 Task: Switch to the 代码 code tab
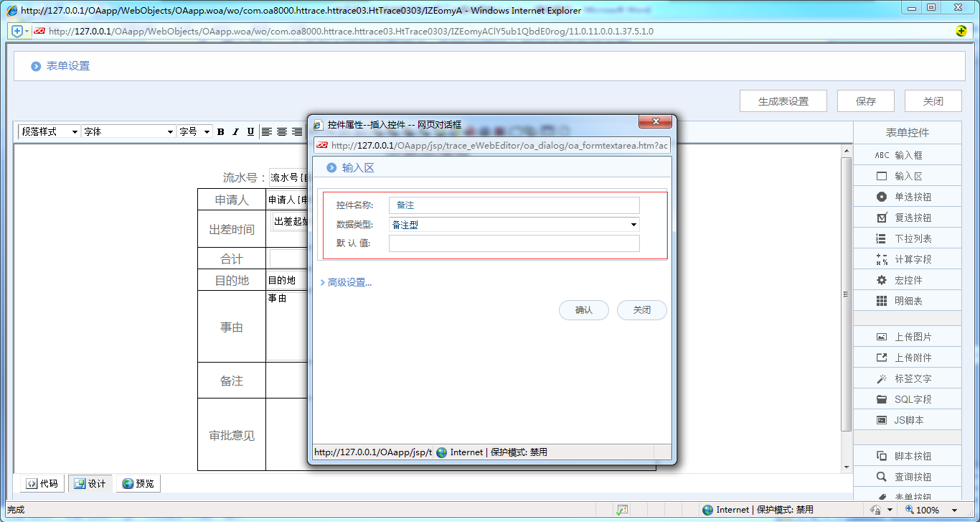42,483
